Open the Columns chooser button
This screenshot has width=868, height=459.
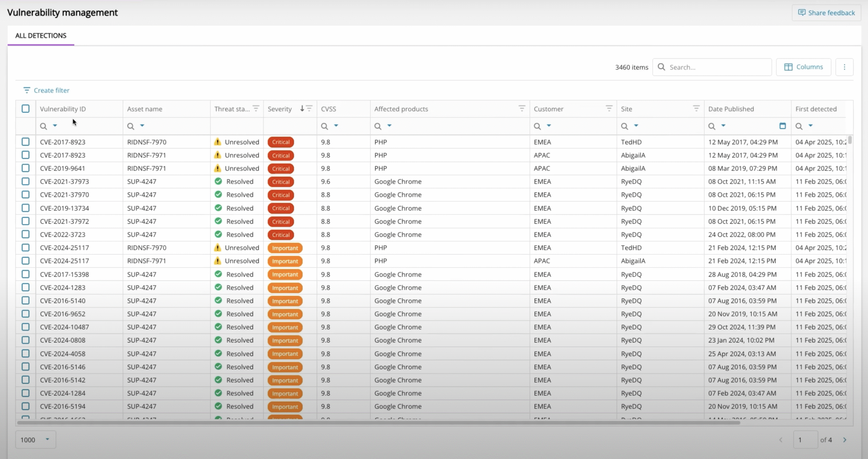click(x=803, y=67)
